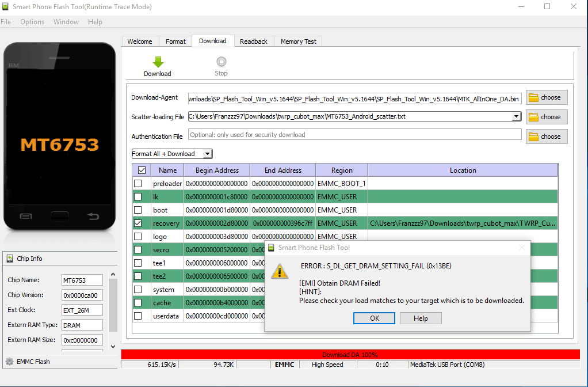
Task: Click the Region column header
Action: 342,170
